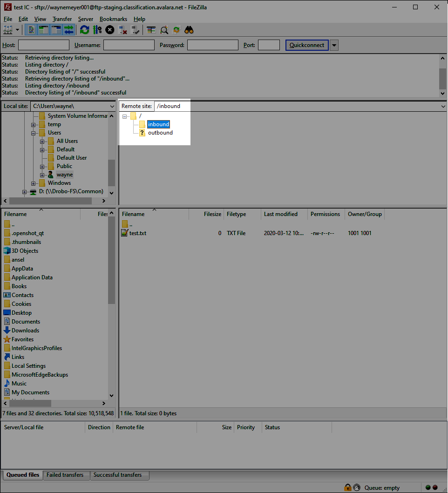
Task: Click the speed limits gauge icon
Action: [357, 488]
